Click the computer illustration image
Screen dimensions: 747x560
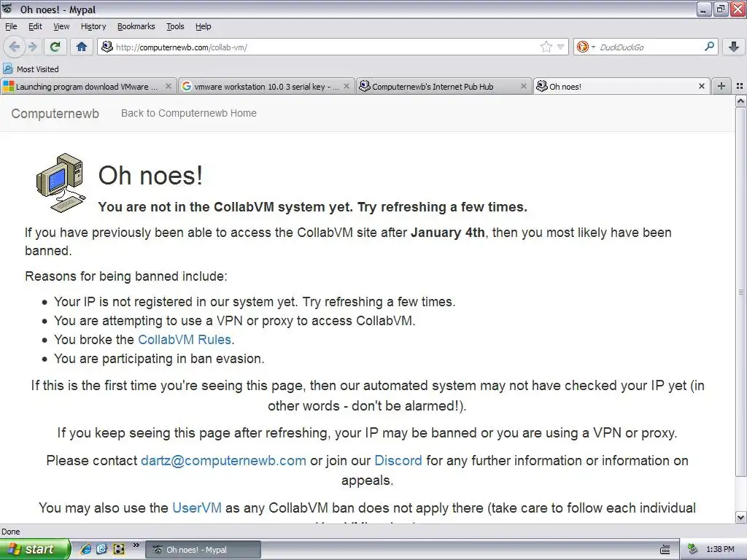pos(61,182)
